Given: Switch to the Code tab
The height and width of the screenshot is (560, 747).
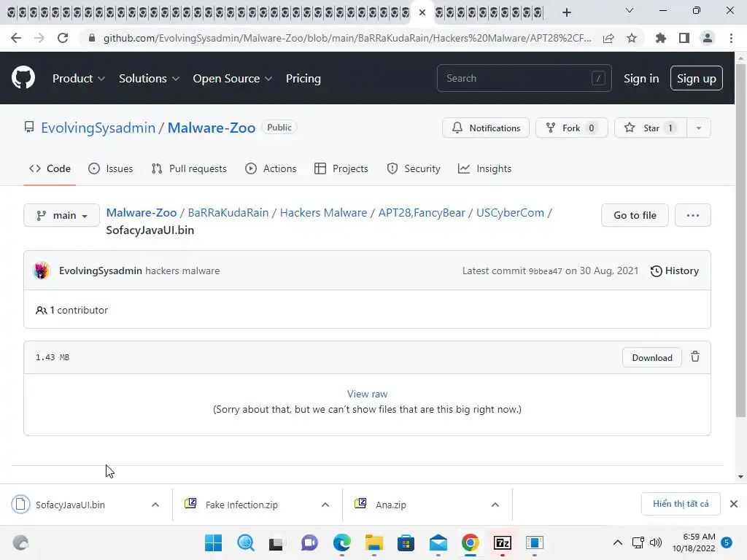Looking at the screenshot, I should [x=50, y=168].
